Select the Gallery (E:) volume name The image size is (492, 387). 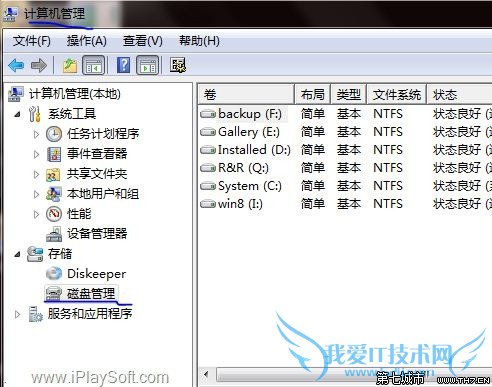(249, 132)
